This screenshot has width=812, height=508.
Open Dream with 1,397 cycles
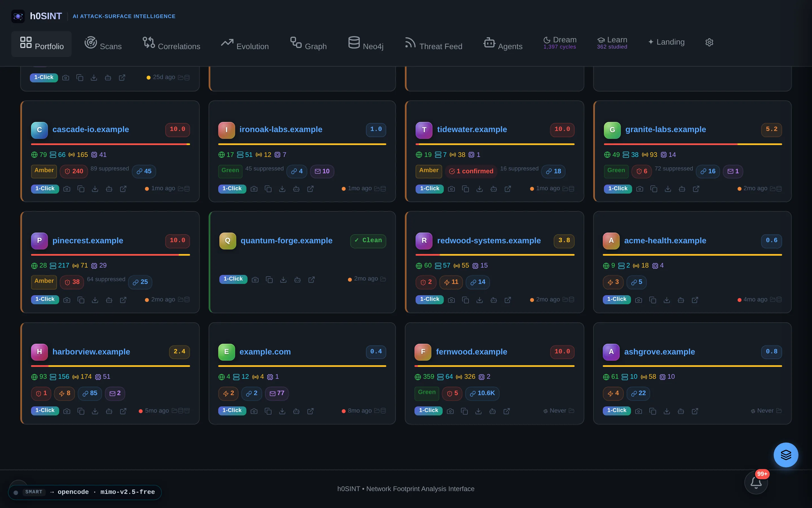pos(560,43)
